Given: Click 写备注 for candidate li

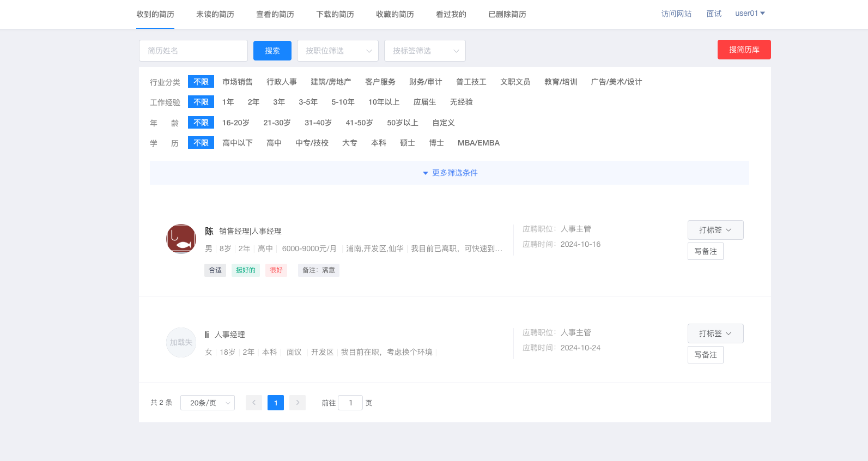Looking at the screenshot, I should pyautogui.click(x=705, y=355).
